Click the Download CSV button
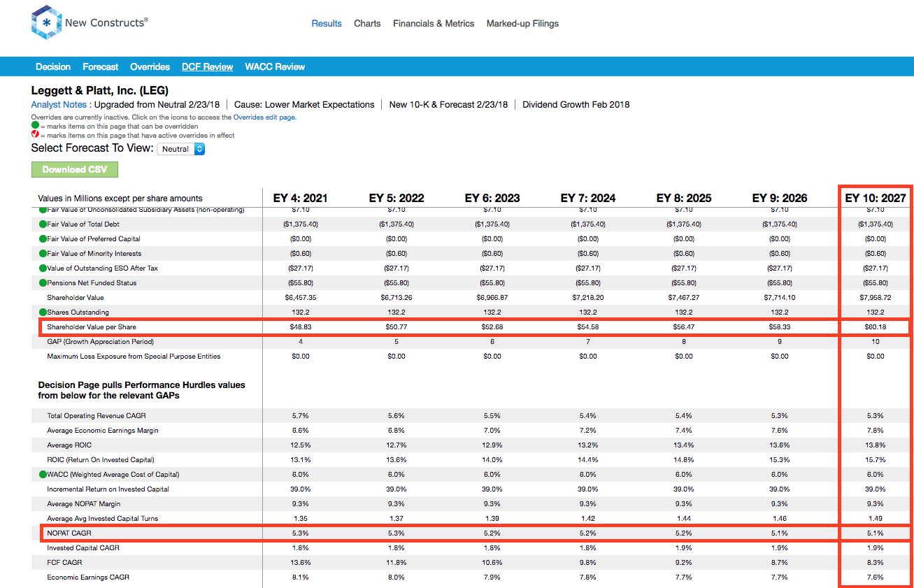This screenshot has height=588, width=914. click(x=75, y=170)
